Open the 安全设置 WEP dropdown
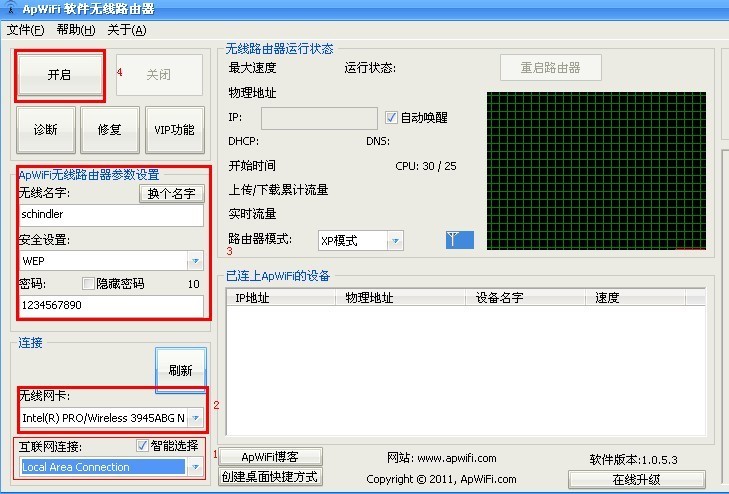This screenshot has height=494, width=729. tap(195, 261)
